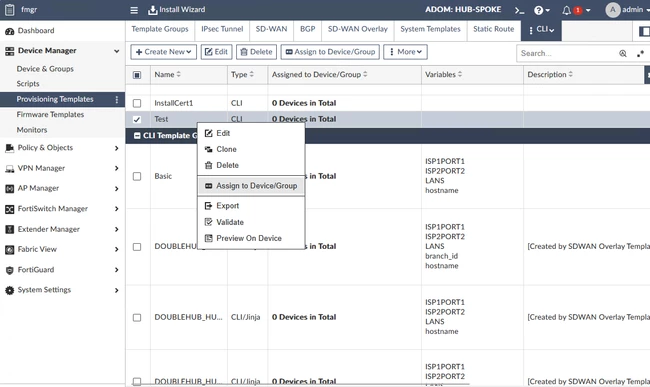This screenshot has width=650, height=387.
Task: Click the search magnifier icon
Action: [623, 53]
